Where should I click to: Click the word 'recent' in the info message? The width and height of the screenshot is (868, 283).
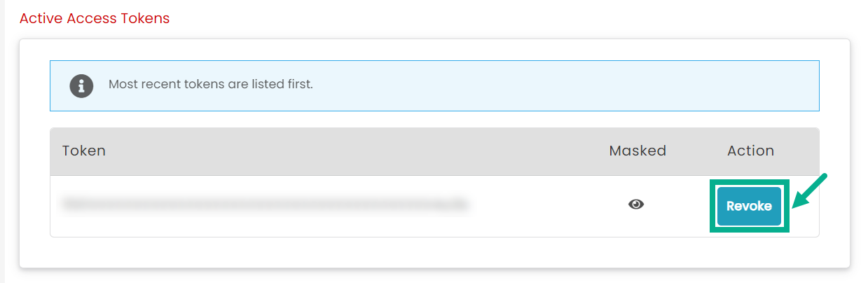click(x=160, y=85)
